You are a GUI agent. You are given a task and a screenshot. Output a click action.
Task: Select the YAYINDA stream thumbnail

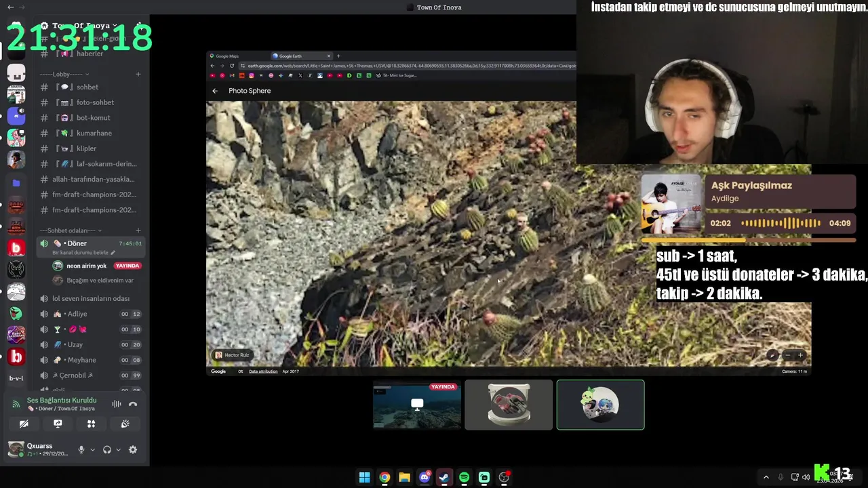coord(417,405)
